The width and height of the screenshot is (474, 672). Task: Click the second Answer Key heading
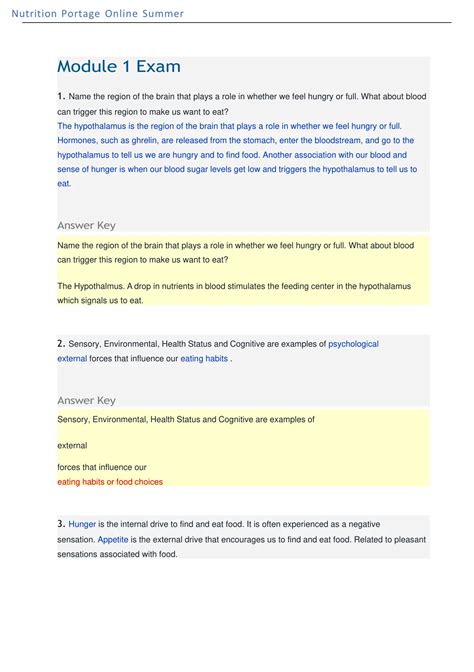(x=86, y=400)
